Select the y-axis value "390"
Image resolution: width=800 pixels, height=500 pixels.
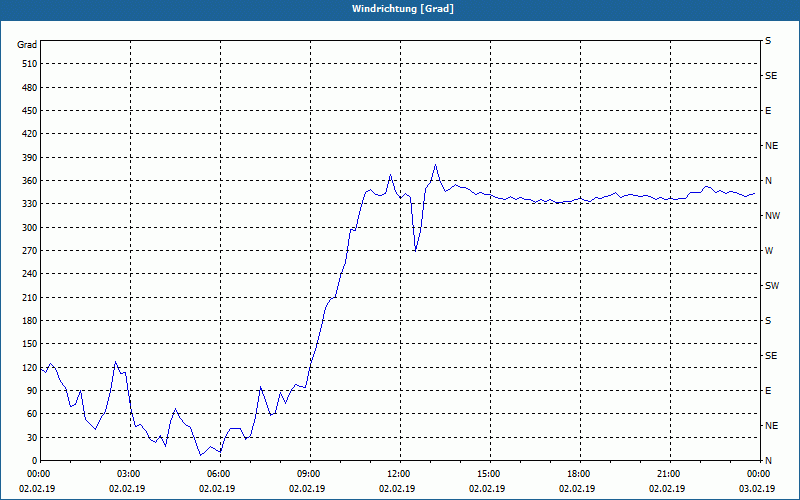point(30,158)
